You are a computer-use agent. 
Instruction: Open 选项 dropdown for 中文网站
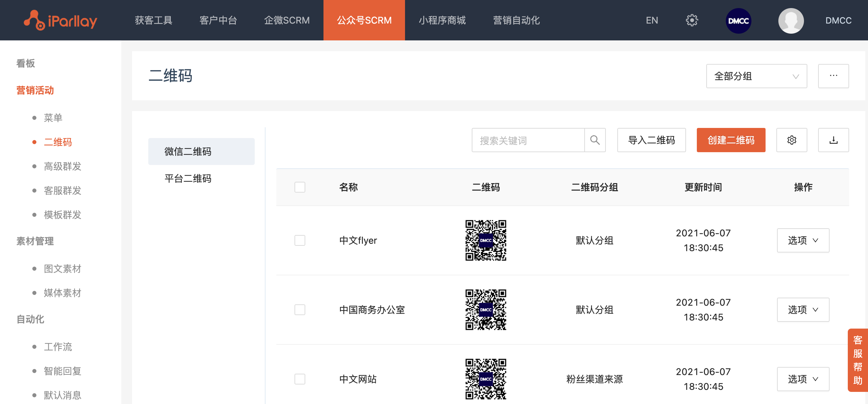pyautogui.click(x=803, y=379)
